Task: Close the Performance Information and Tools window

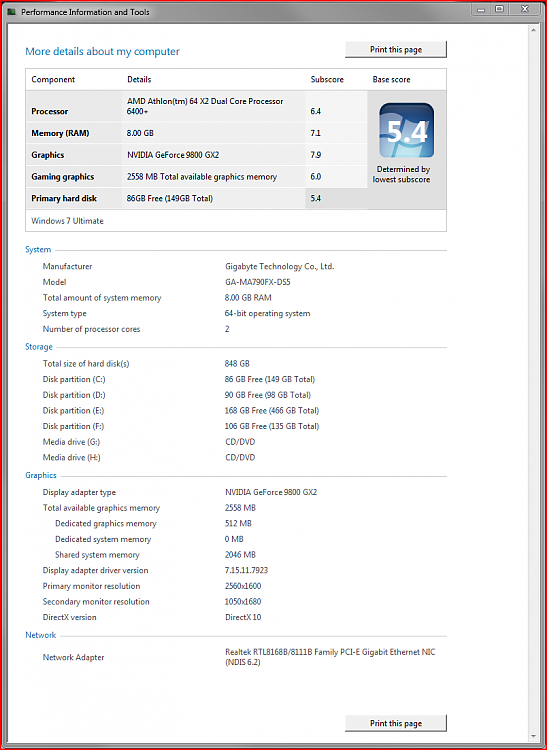Action: click(x=525, y=9)
